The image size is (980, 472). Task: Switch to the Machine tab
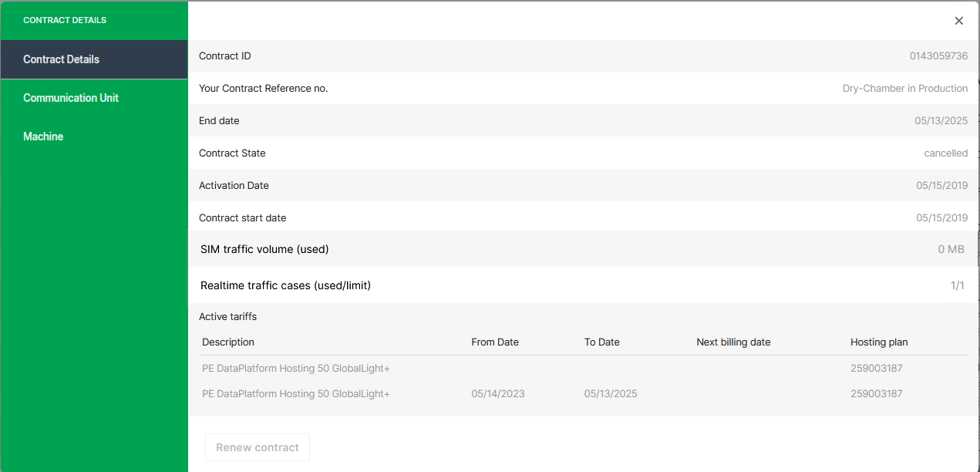[x=43, y=137]
